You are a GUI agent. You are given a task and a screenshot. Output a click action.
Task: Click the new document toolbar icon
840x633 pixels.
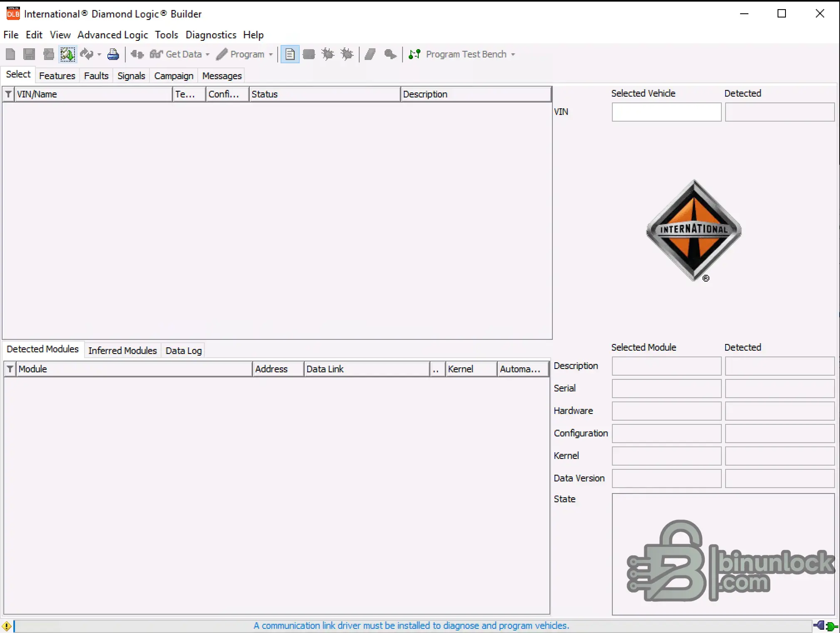point(10,54)
